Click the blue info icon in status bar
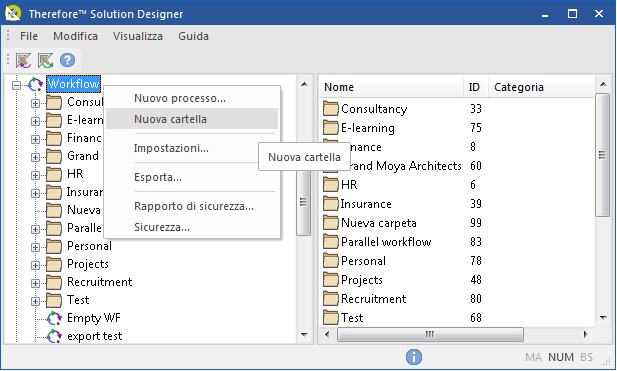The width and height of the screenshot is (617, 371). [414, 357]
